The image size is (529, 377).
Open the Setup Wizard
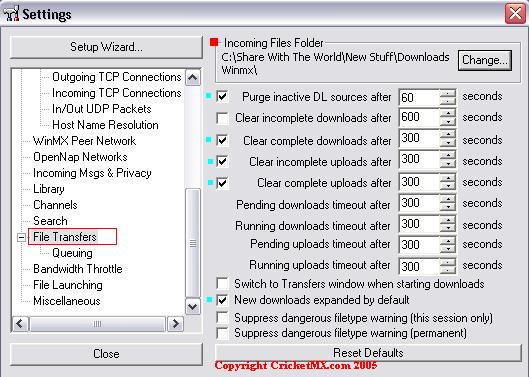[x=106, y=47]
